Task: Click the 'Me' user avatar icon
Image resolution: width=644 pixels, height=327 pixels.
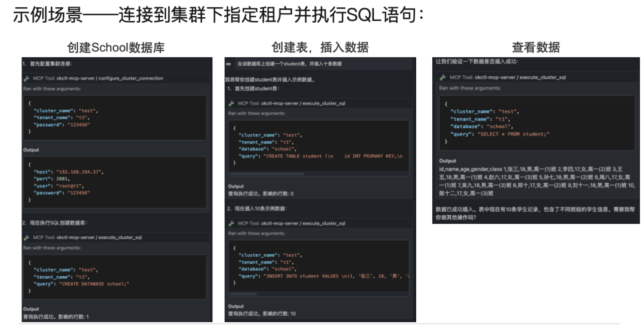Action: [x=229, y=64]
